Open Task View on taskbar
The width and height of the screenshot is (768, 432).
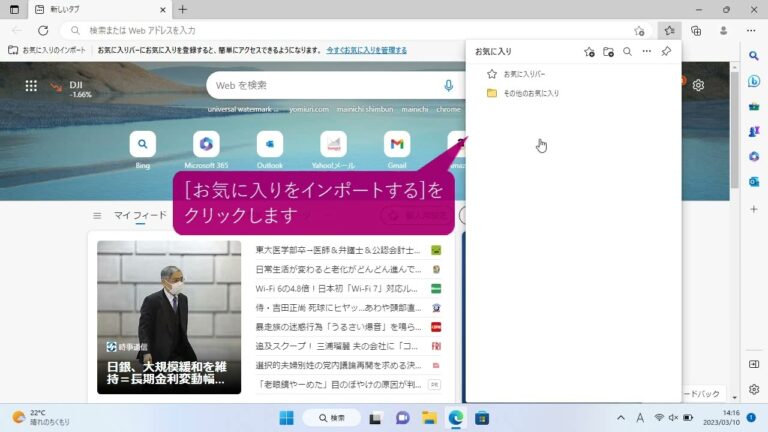tap(375, 418)
